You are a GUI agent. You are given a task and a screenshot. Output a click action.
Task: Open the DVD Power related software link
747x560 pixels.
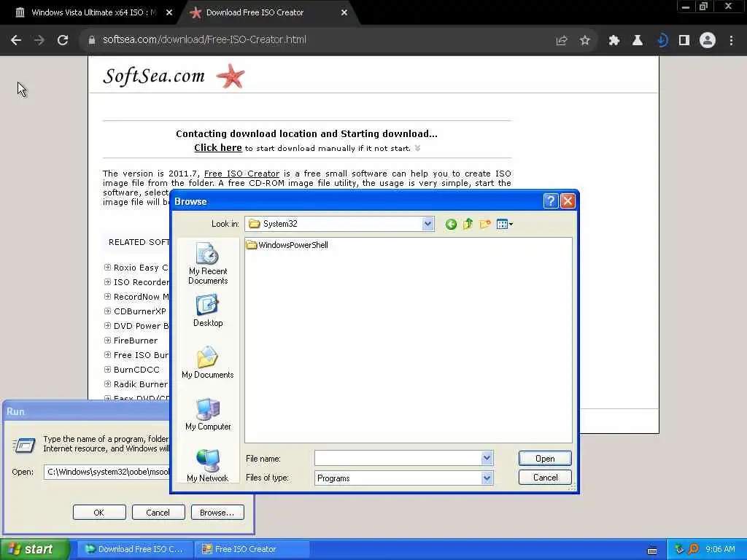tap(141, 326)
